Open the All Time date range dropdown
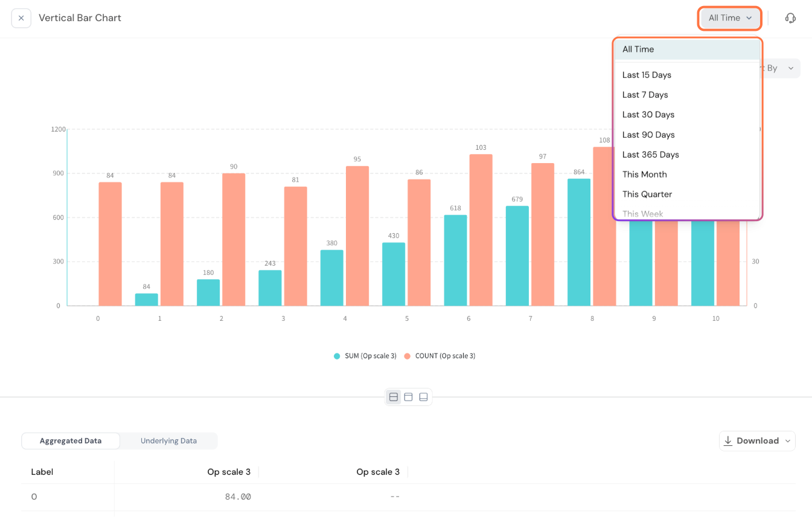 (729, 18)
